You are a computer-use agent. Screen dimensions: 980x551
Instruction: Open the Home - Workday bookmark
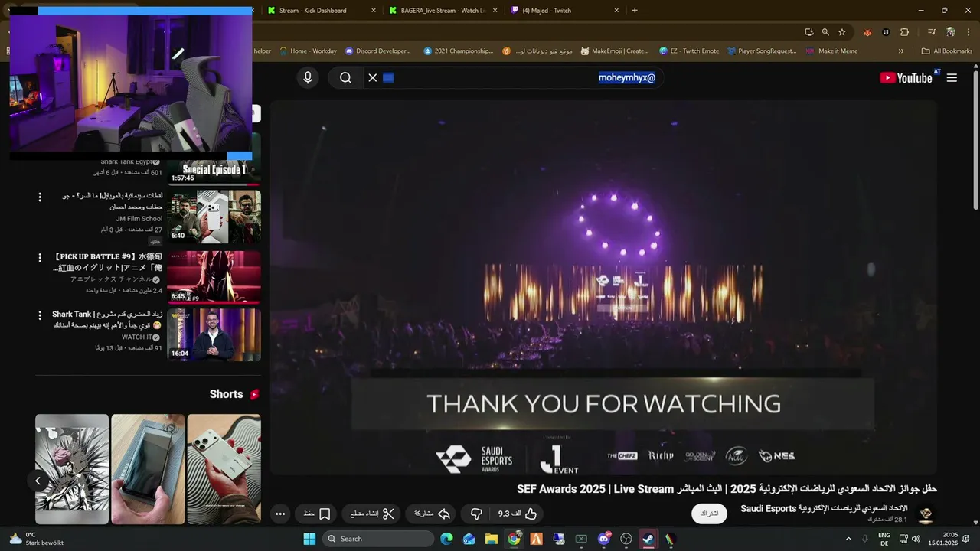pyautogui.click(x=308, y=51)
